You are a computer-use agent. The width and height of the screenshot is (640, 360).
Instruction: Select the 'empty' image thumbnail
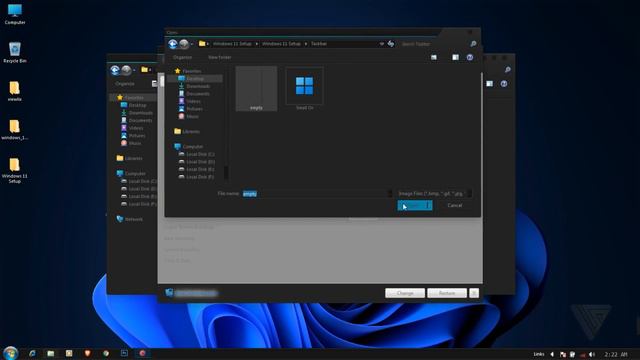256,89
